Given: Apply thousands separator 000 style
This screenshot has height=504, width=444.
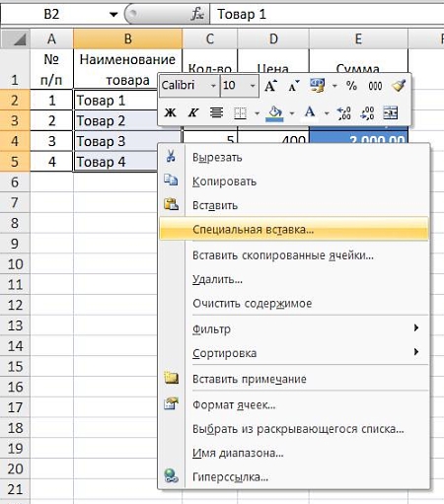Looking at the screenshot, I should (x=375, y=86).
